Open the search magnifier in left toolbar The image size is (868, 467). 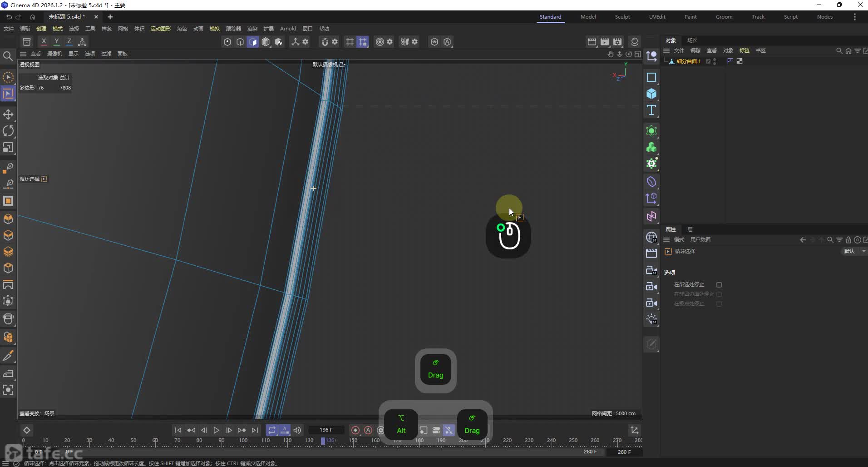(x=8, y=56)
